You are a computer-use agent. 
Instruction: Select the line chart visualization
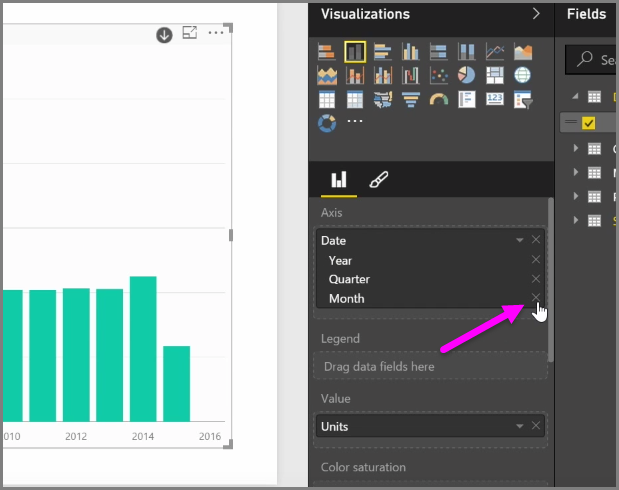[x=495, y=52]
